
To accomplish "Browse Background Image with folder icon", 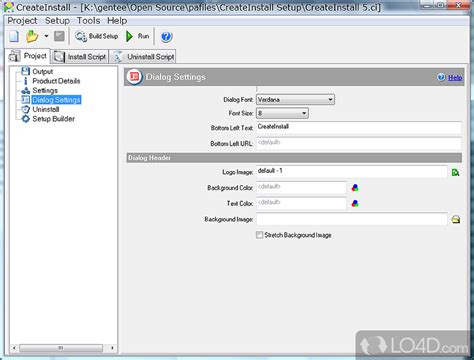I will [456, 219].
